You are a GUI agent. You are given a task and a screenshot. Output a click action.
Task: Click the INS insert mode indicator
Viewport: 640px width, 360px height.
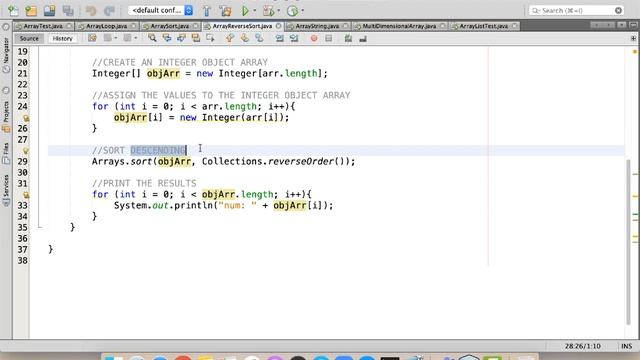tap(627, 346)
